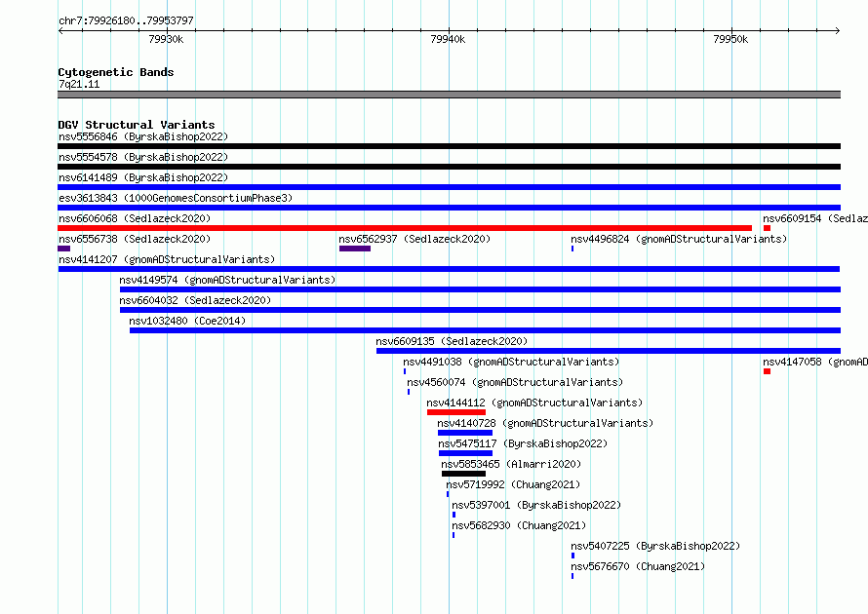Image resolution: width=868 pixels, height=614 pixels.
Task: Click the nsv4141207 gnomAD variant label
Action: pyautogui.click(x=167, y=259)
